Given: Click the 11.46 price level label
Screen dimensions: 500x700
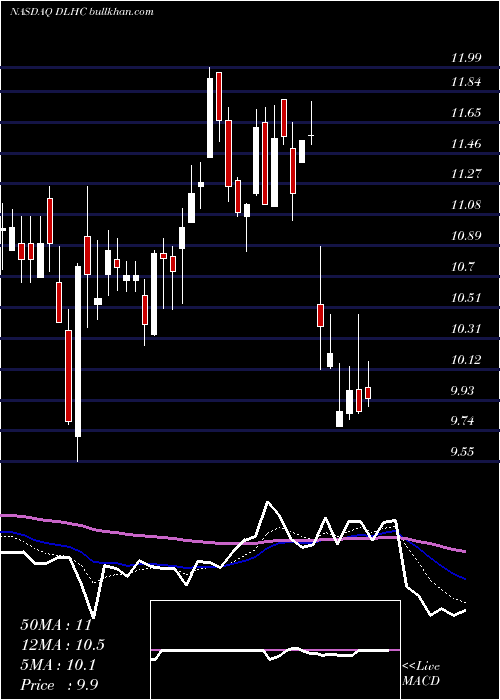Looking at the screenshot, I should pyautogui.click(x=466, y=144).
